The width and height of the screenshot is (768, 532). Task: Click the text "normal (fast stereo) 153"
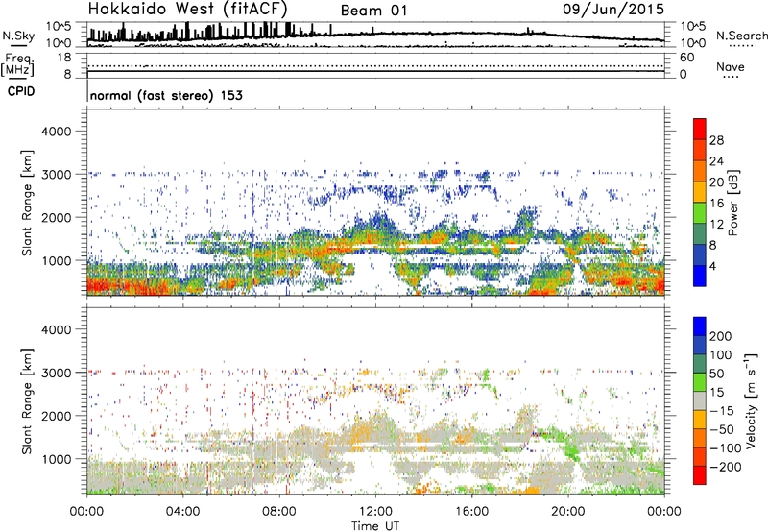(x=166, y=95)
